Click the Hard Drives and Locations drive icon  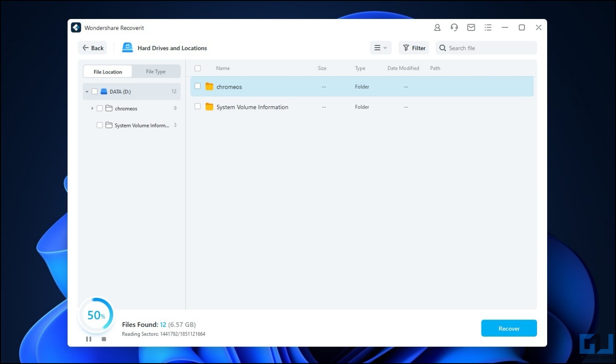128,48
